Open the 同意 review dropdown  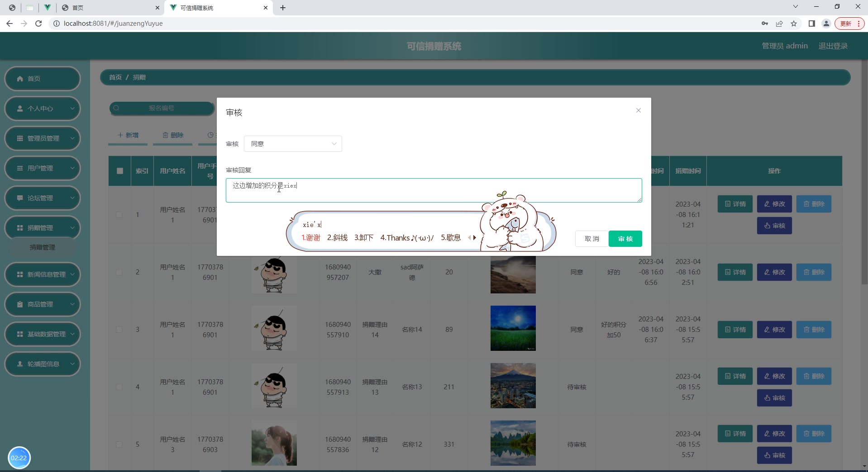point(293,144)
